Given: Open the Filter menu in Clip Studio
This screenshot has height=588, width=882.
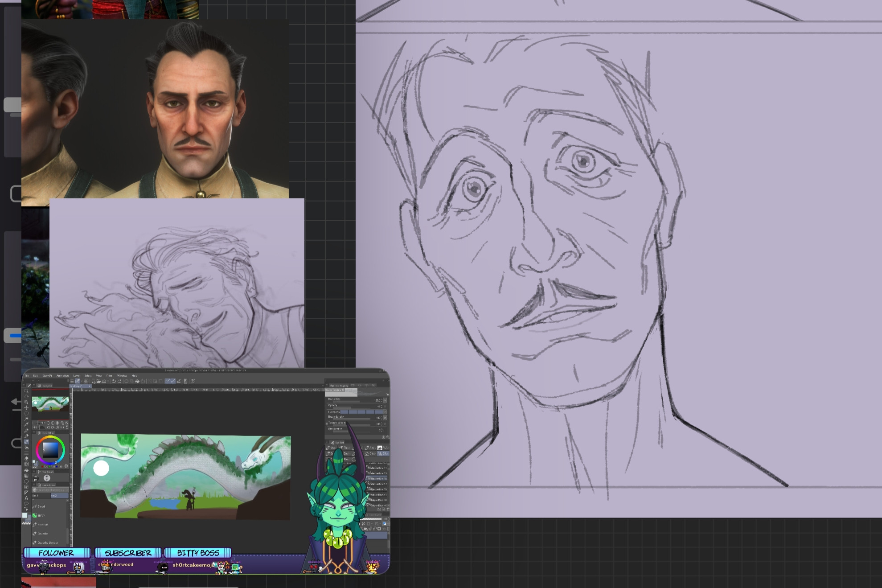Looking at the screenshot, I should point(109,376).
